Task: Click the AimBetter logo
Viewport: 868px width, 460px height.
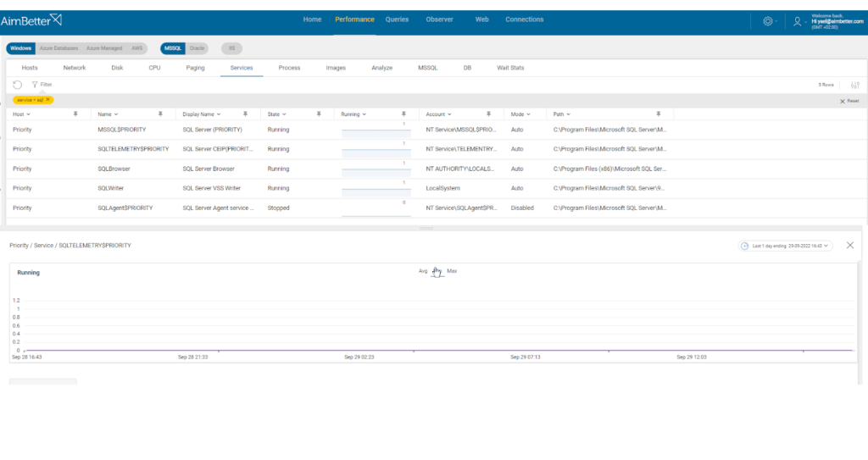Action: 31,20
